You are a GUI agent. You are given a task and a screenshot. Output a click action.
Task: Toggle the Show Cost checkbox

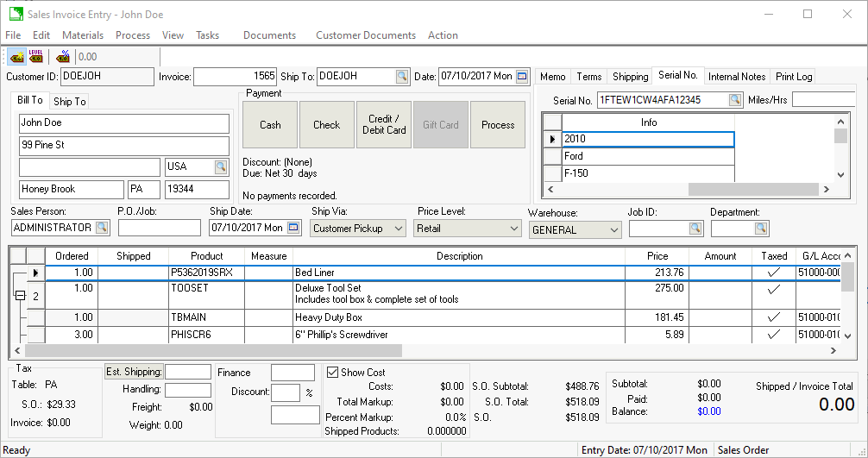333,373
